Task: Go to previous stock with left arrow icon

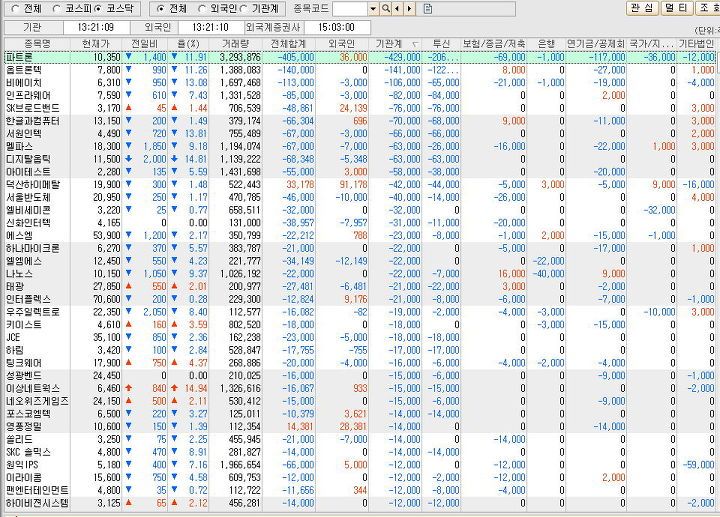Action: click(x=398, y=8)
